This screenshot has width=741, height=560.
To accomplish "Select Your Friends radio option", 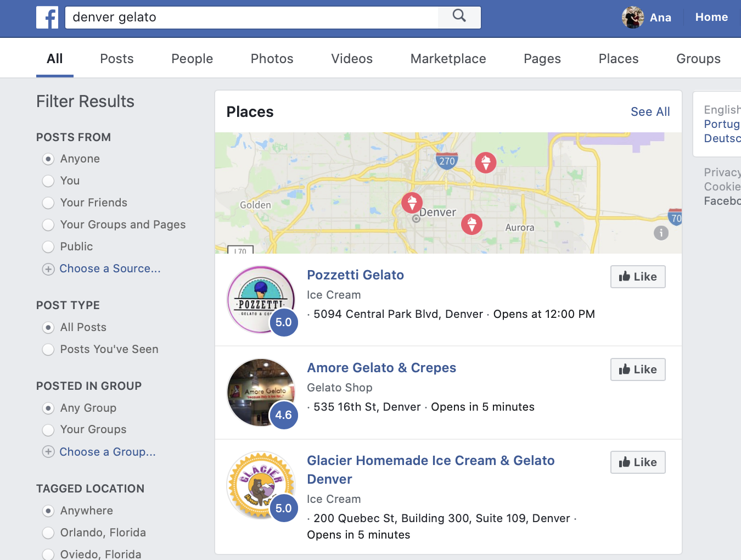I will coord(48,203).
